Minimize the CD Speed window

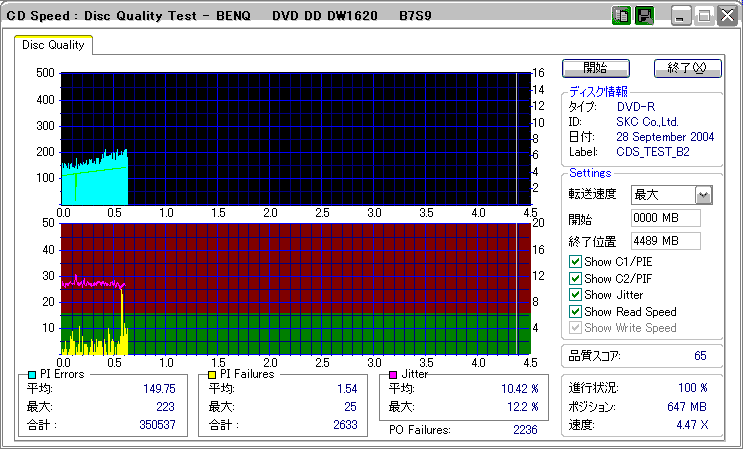tap(681, 17)
